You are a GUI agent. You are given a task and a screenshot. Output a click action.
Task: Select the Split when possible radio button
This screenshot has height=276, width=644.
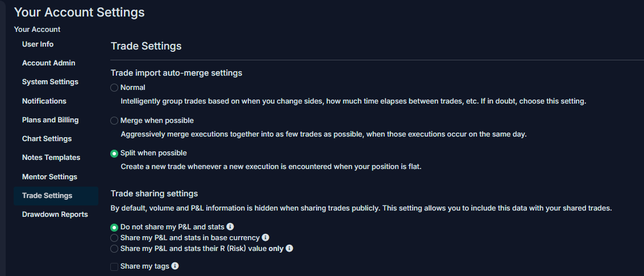(114, 153)
